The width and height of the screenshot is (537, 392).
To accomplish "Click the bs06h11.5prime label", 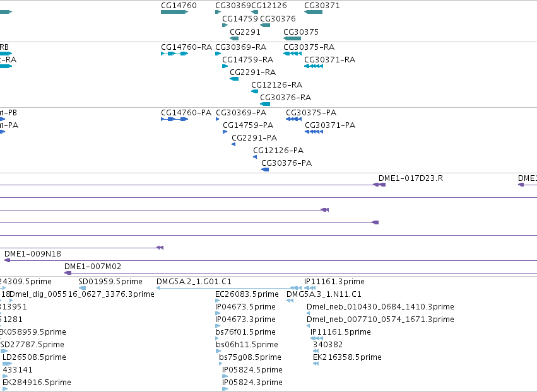I will point(247,345).
